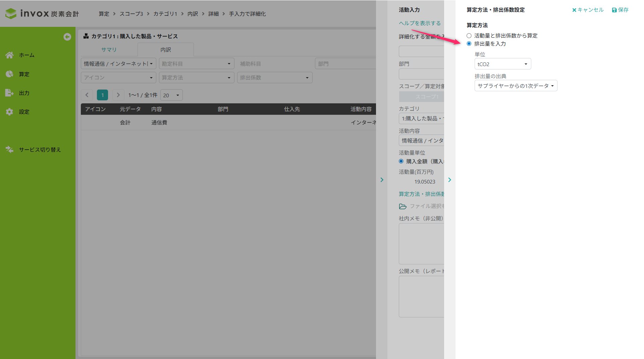This screenshot has width=644, height=359.
Task: Click キャンセル to discard settings
Action: pyautogui.click(x=588, y=10)
